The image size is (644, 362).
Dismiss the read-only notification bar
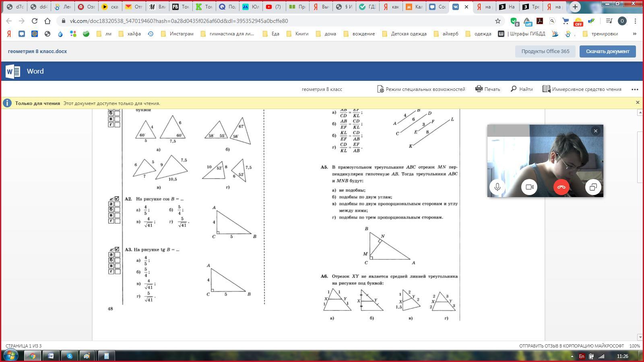point(638,103)
